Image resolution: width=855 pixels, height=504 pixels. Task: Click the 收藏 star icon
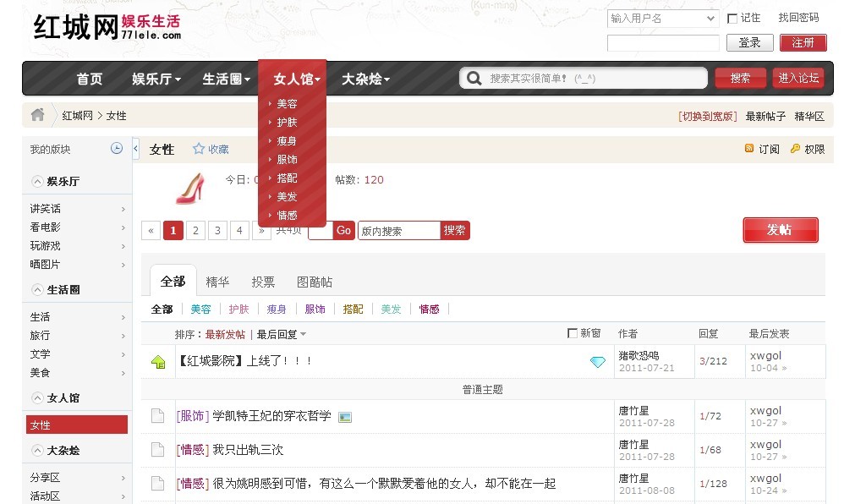click(199, 148)
